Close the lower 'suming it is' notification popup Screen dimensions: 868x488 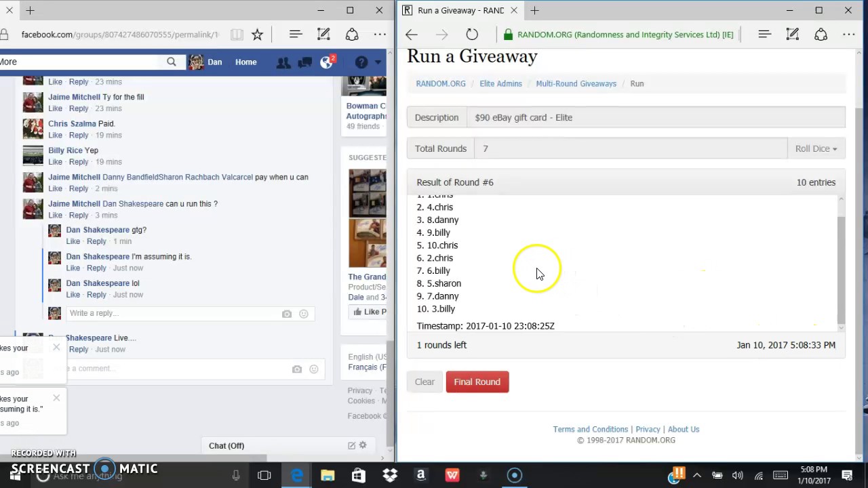click(x=56, y=398)
